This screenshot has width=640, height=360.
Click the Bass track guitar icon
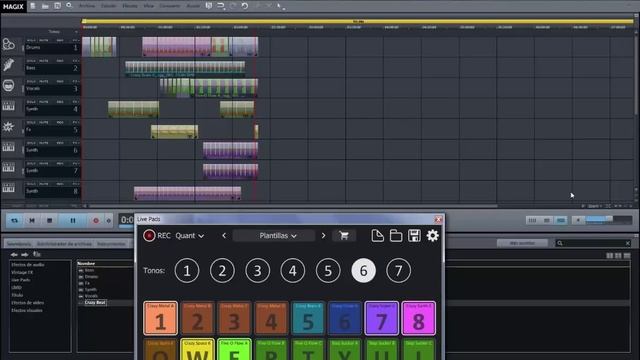[8, 64]
